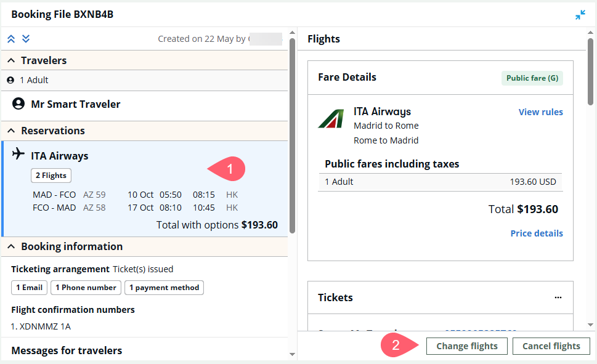Viewport: 597px width, 364px height.
Task: Click the Fare Details card heading
Action: 347,77
